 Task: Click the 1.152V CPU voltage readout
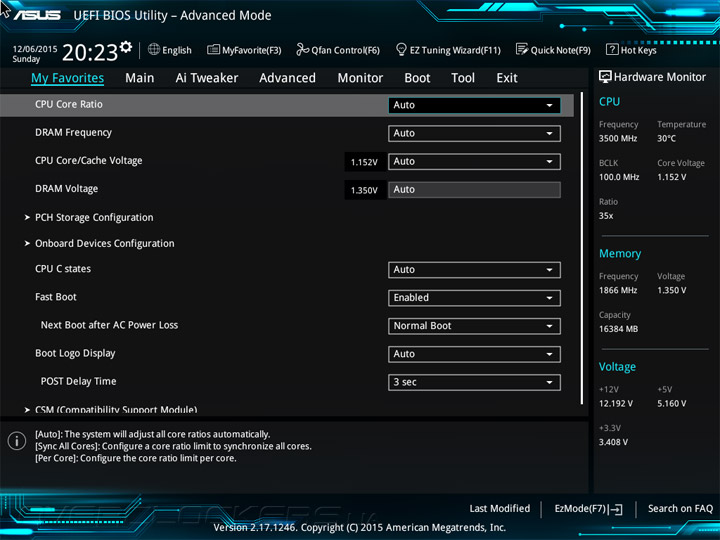(x=364, y=162)
